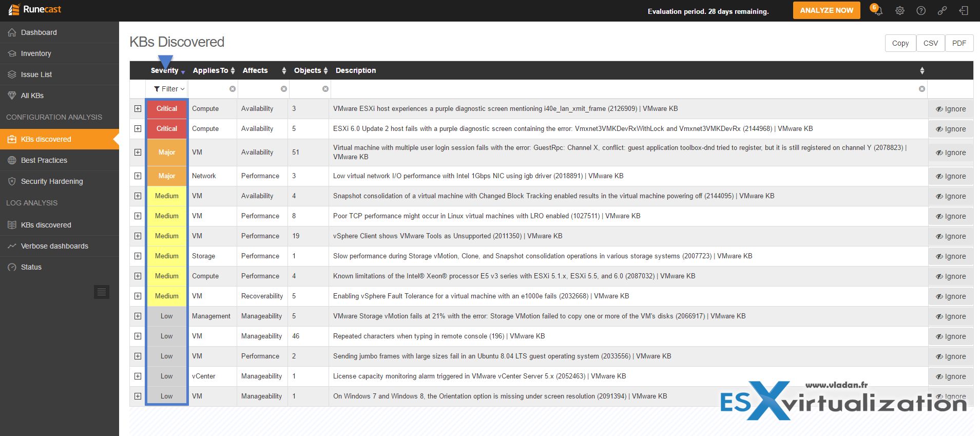Clear the Affects filter field

point(284,89)
